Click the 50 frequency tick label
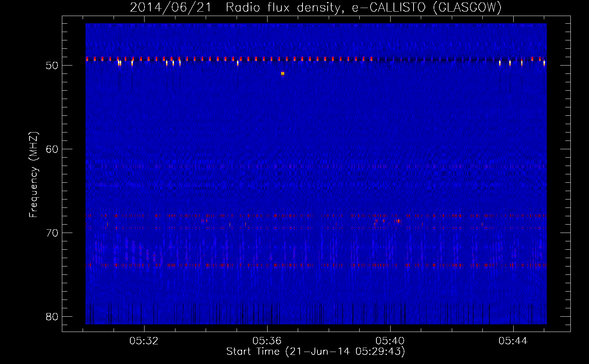Screen dimensions: 589x364 coord(52,66)
